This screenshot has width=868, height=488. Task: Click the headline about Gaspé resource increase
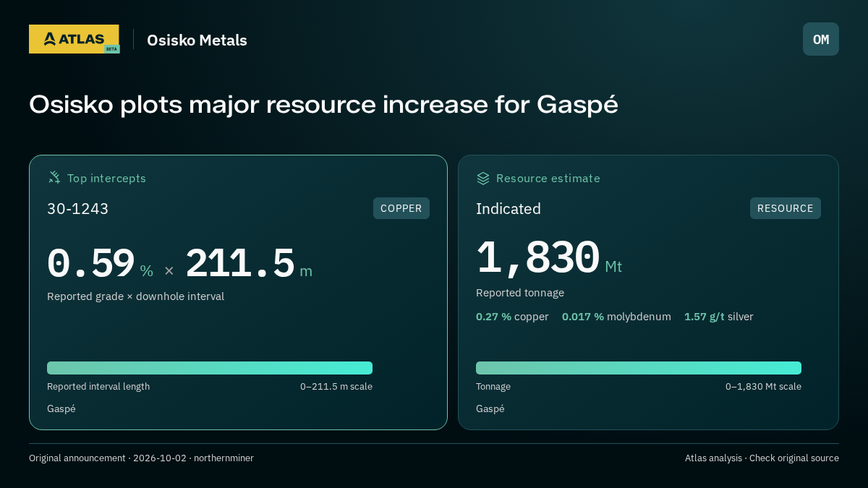tap(323, 105)
